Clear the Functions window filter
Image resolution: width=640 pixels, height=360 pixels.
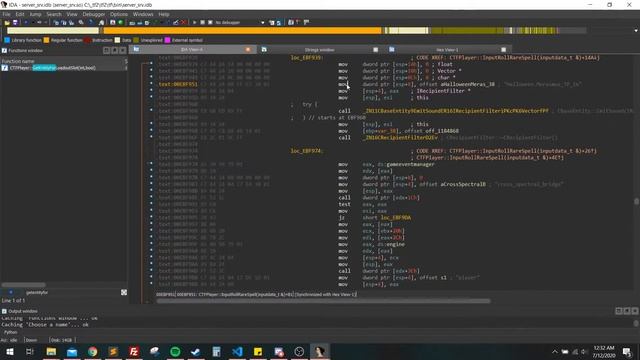tap(124, 292)
